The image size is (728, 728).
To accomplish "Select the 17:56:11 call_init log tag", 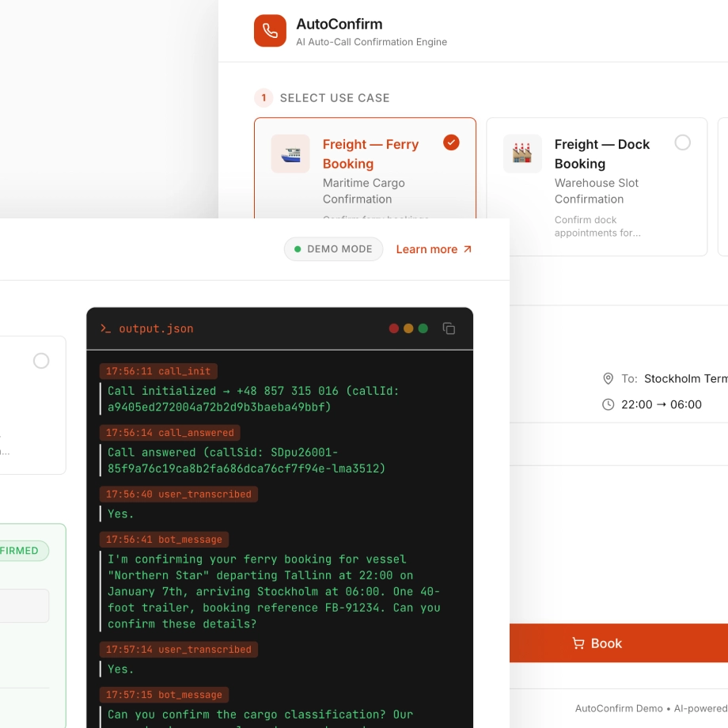I will 158,371.
